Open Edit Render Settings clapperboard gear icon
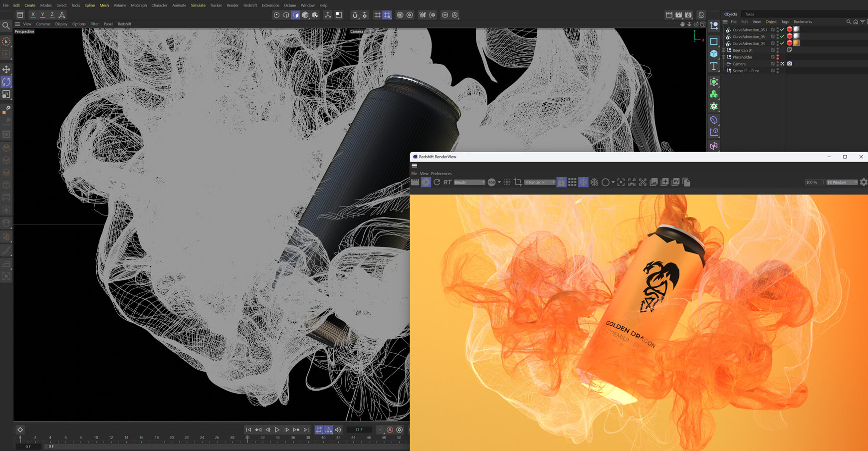Image resolution: width=868 pixels, height=451 pixels. 688,15
